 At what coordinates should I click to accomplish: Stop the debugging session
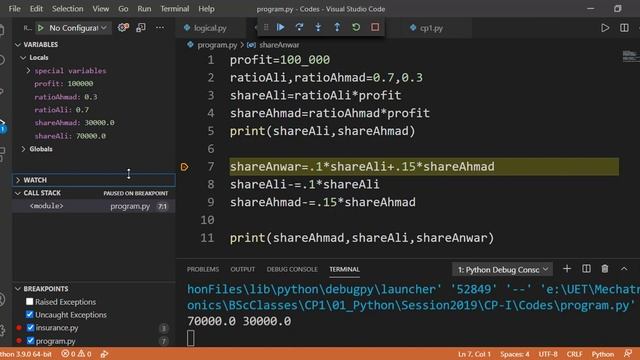(x=375, y=27)
